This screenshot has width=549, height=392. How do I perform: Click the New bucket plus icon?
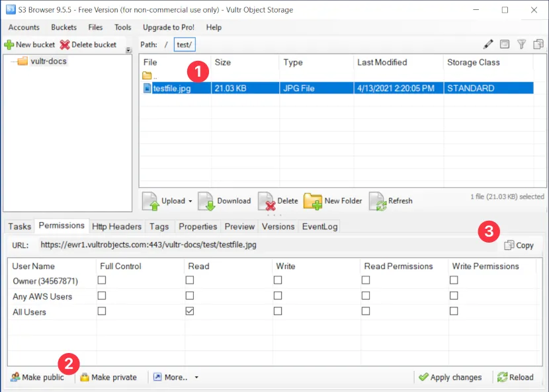point(9,45)
